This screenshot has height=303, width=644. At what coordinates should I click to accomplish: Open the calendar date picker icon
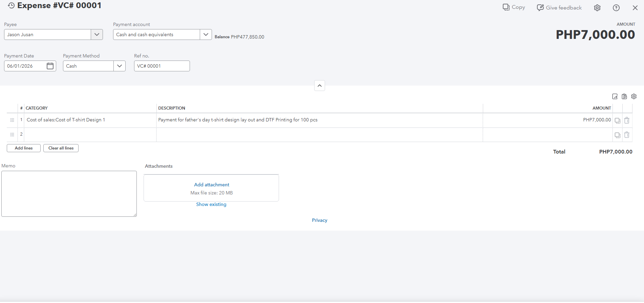[50, 66]
